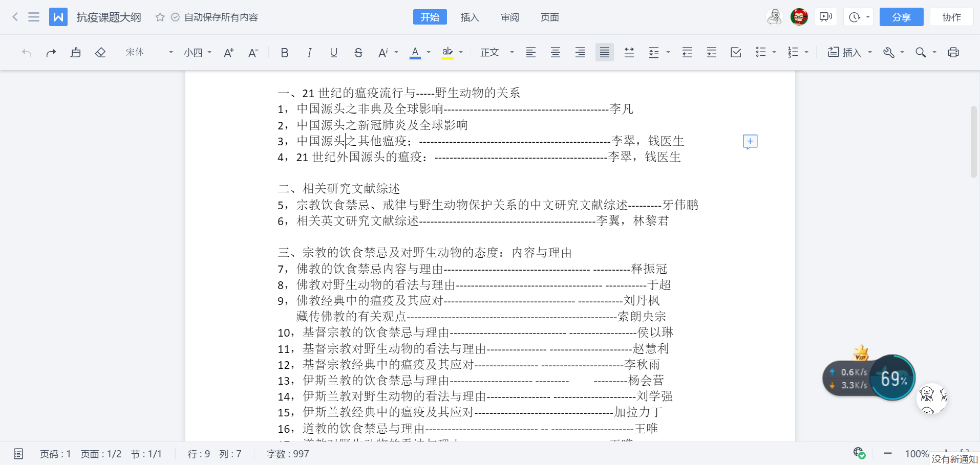Viewport: 980px width, 465px height.
Task: Click the Undo arrow icon
Action: [x=26, y=52]
